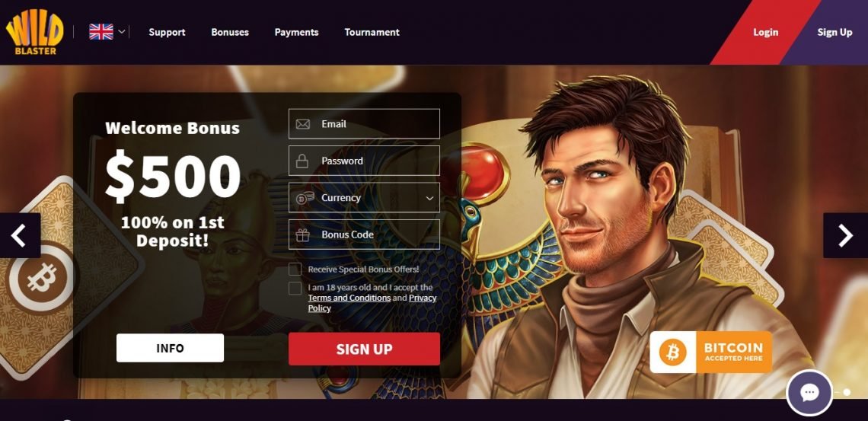
Task: Open the Bonuses menu item
Action: pyautogui.click(x=230, y=32)
